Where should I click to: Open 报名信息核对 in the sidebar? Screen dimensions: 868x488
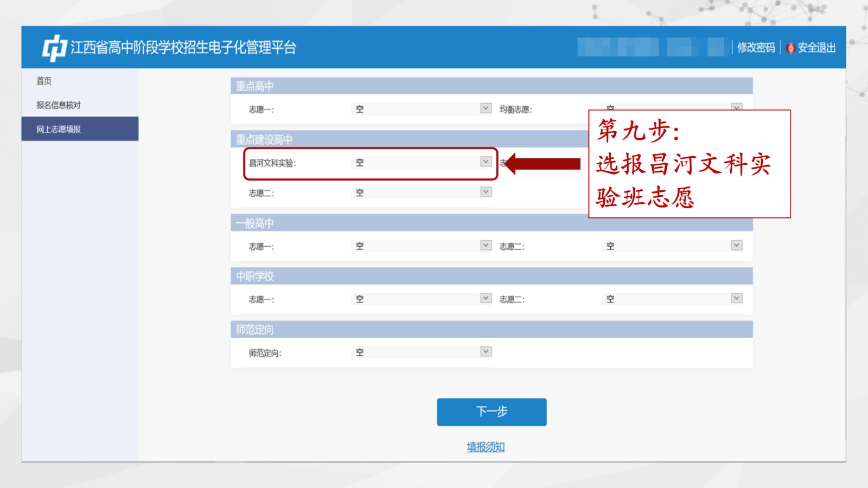[x=59, y=105]
